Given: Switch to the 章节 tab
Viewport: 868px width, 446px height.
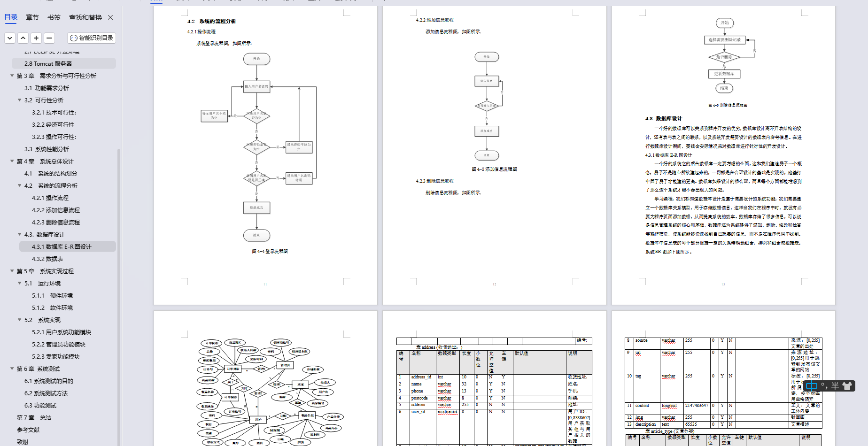Looking at the screenshot, I should pos(32,17).
